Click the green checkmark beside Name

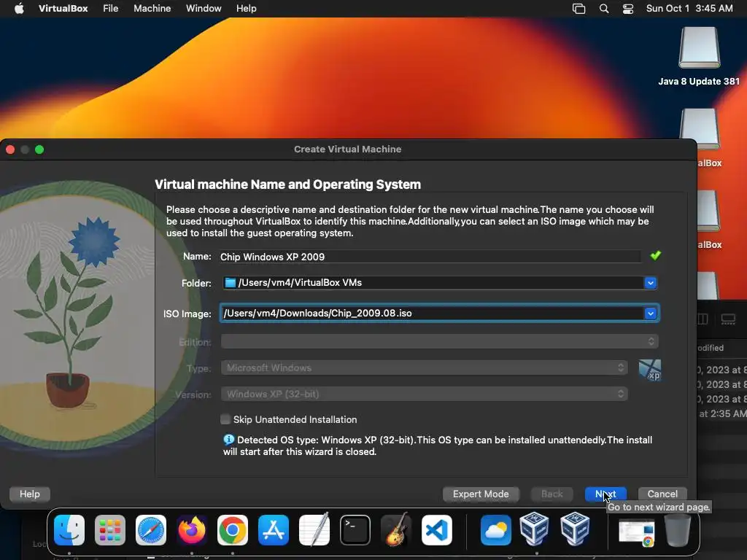[656, 256]
